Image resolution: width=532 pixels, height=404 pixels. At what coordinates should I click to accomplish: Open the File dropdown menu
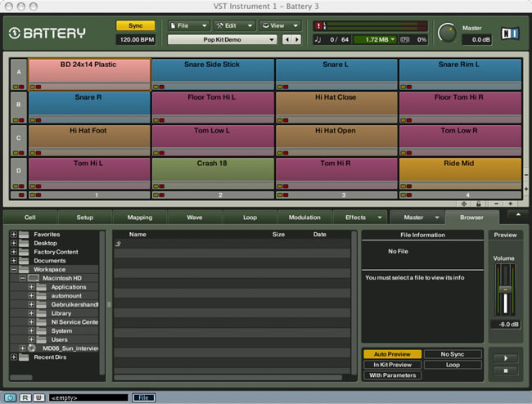click(188, 25)
